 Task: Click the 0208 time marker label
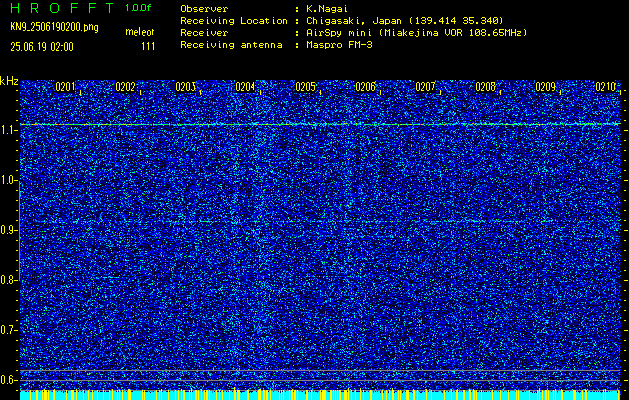coord(485,87)
